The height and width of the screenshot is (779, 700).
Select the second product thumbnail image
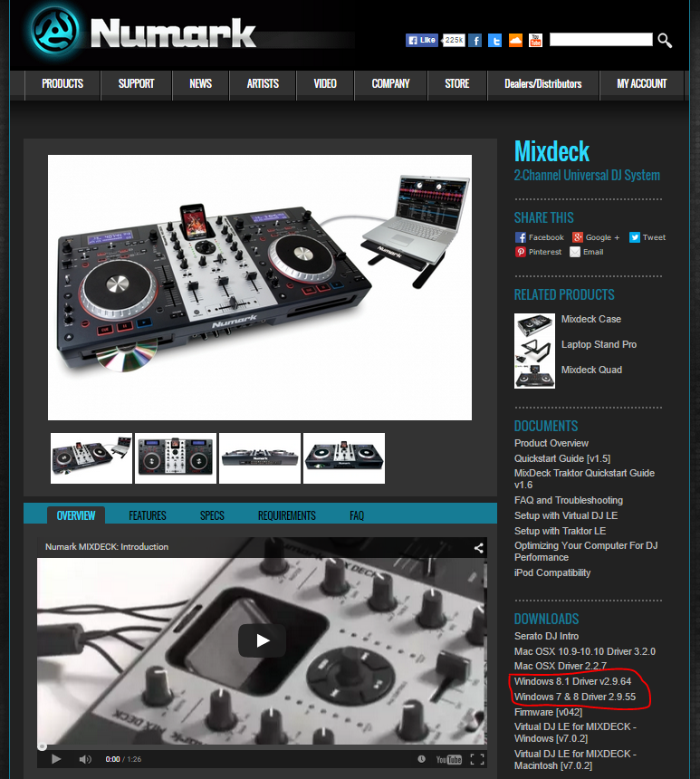[x=176, y=458]
